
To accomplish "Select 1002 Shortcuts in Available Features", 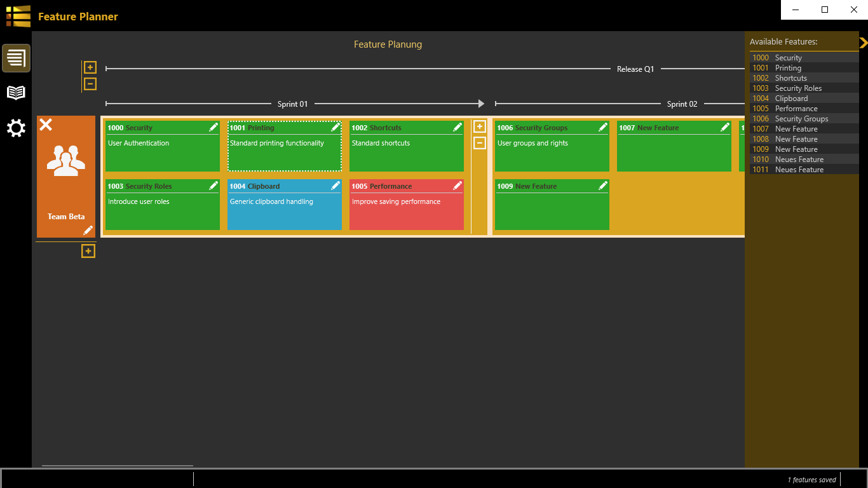I will 804,78.
